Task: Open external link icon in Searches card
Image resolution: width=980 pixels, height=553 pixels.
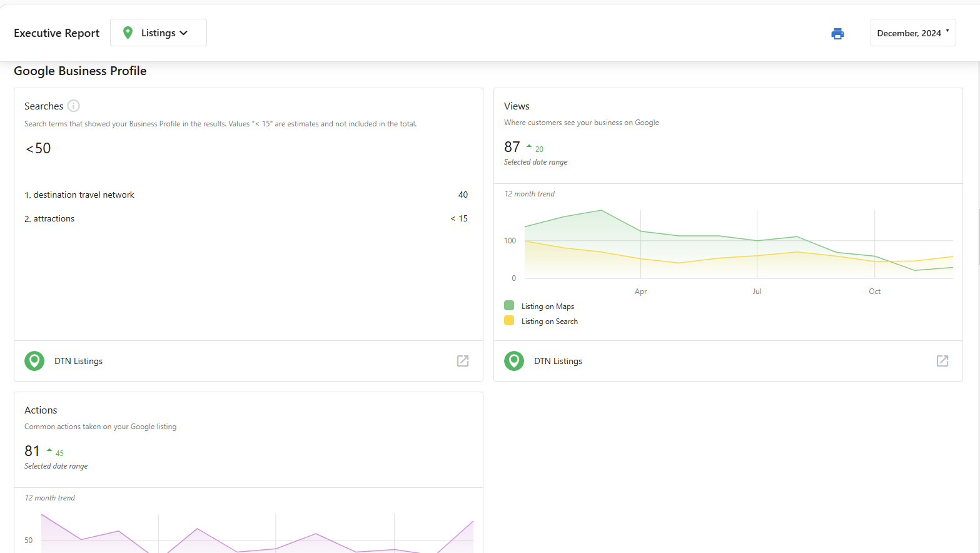Action: click(x=463, y=361)
